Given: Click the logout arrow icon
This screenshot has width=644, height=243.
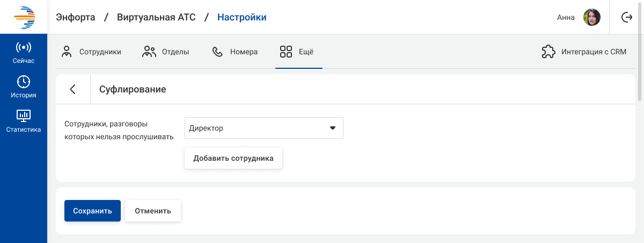Looking at the screenshot, I should click(626, 17).
